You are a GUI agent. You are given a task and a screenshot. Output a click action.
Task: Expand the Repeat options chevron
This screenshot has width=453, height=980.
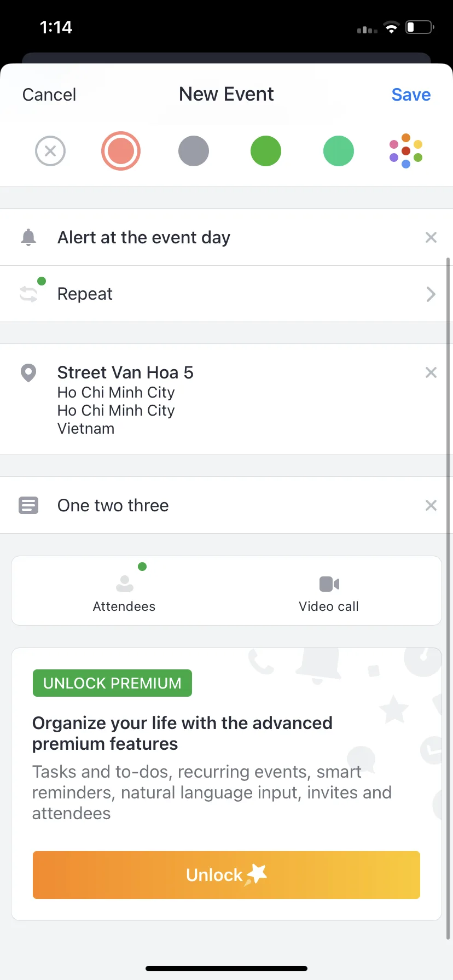[431, 294]
